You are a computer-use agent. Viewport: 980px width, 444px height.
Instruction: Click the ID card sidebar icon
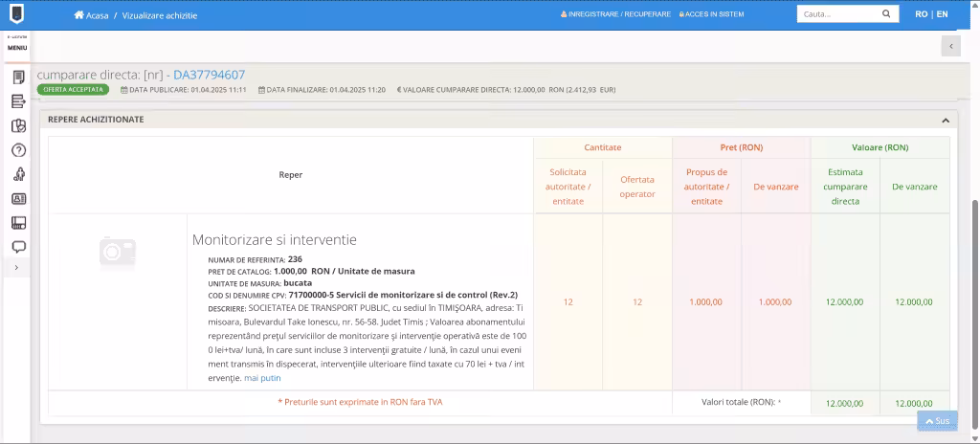(x=19, y=199)
